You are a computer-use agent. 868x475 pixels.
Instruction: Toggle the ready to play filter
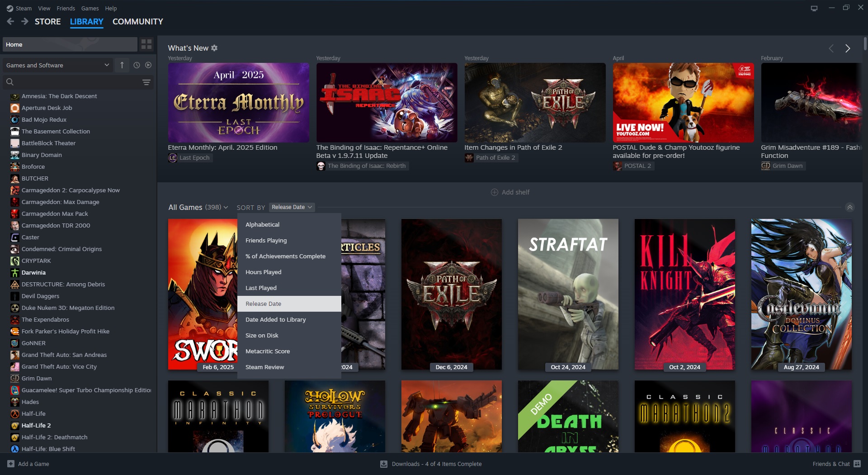[148, 65]
